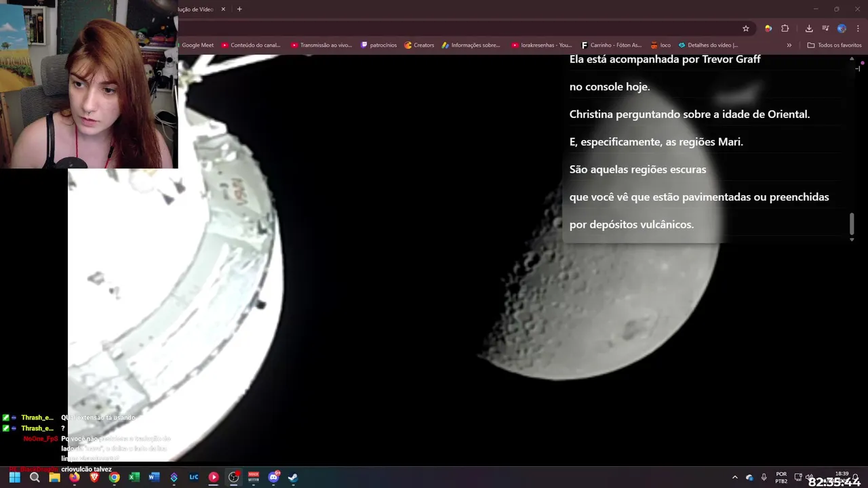Switch the POR PTB2 keyboard layout
The width and height of the screenshot is (868, 488).
point(781,477)
